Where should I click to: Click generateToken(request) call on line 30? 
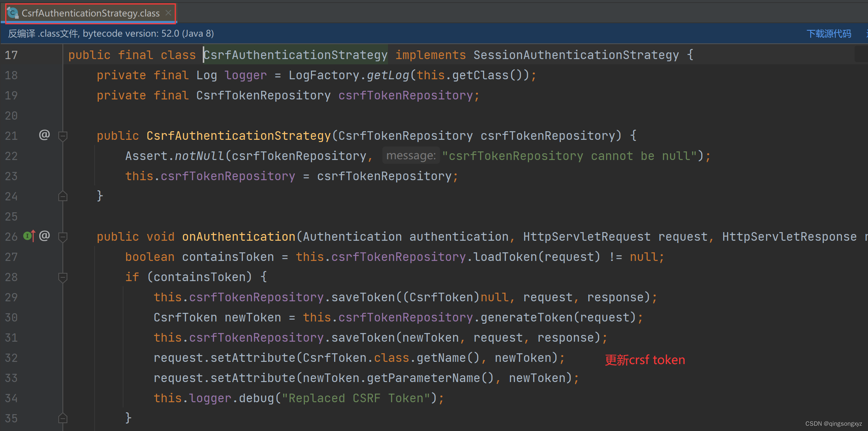[x=558, y=318]
